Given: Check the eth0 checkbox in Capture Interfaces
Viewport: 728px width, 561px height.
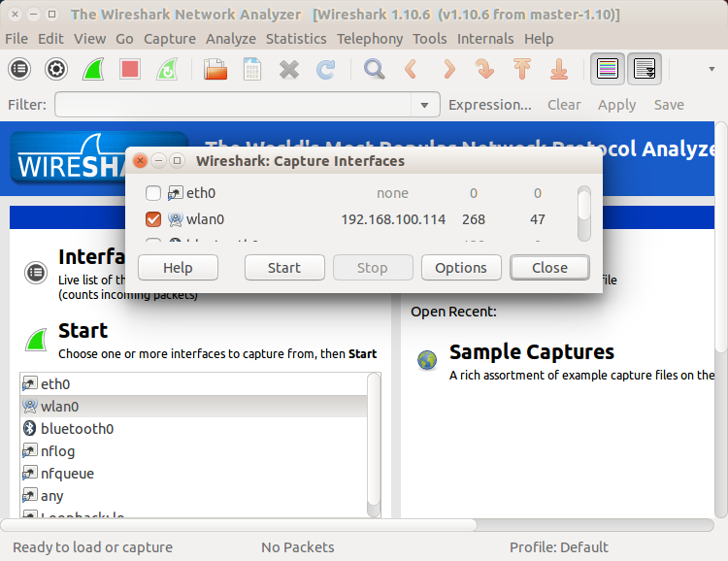Looking at the screenshot, I should point(153,193).
